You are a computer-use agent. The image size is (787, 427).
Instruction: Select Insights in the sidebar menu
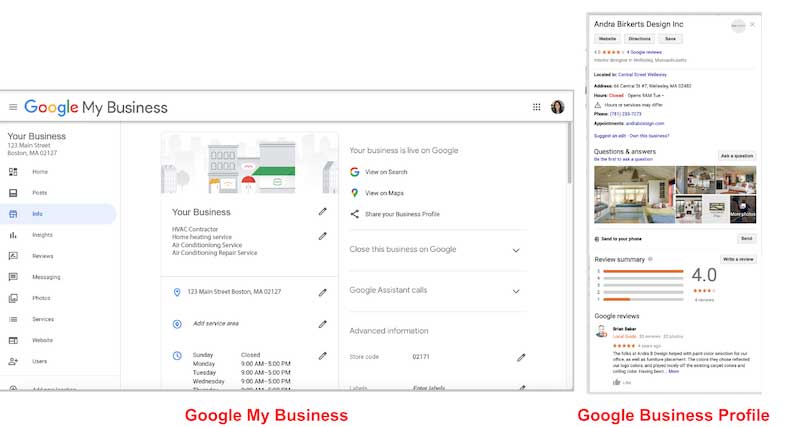(x=43, y=235)
